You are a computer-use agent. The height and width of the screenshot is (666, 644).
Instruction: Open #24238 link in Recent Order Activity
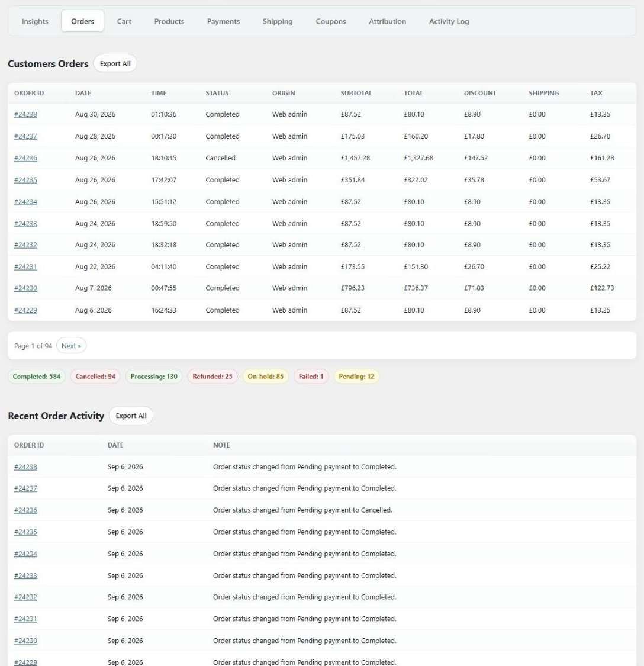[25, 467]
